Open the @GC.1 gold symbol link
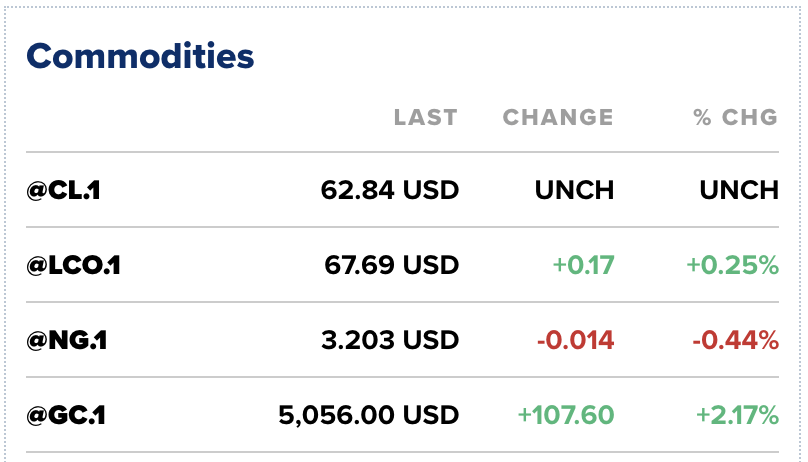Screen dimensions: 808x462 pyautogui.click(x=67, y=414)
